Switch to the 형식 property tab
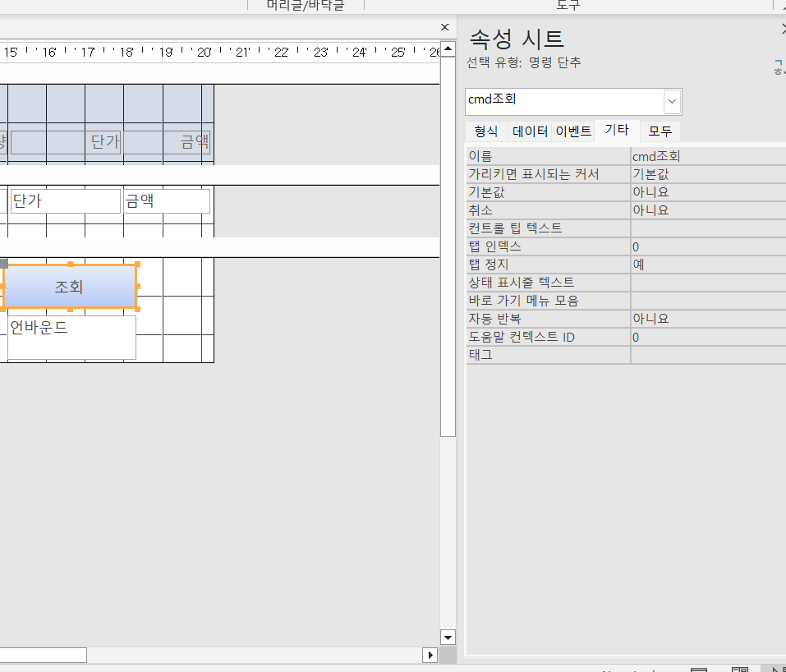The image size is (786, 672). click(486, 131)
